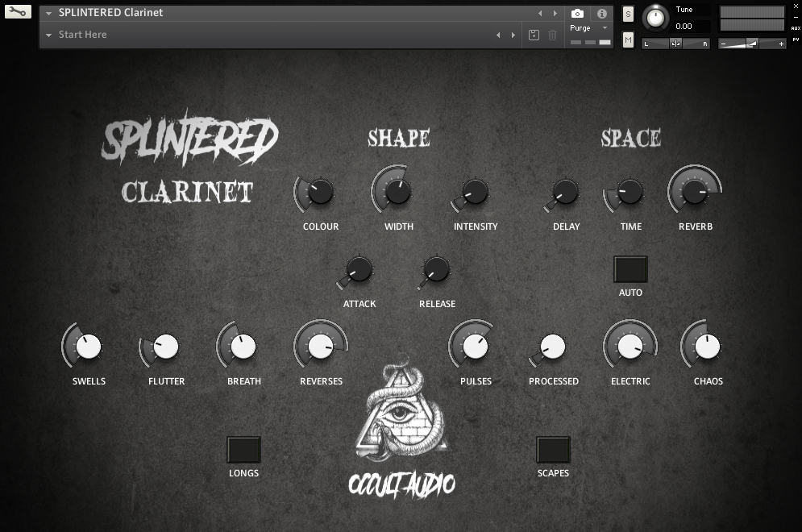
Task: Open the snapshot view camera icon
Action: (x=577, y=14)
